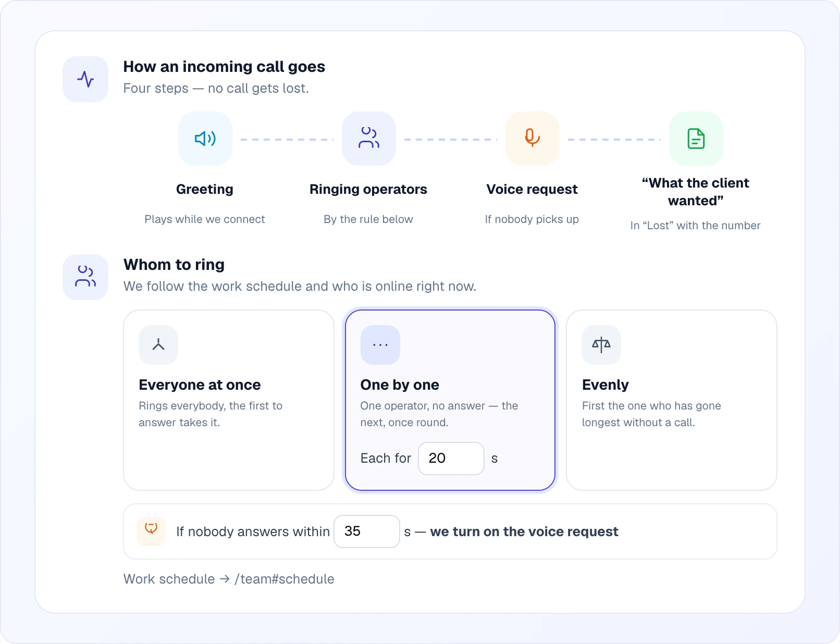The width and height of the screenshot is (840, 644).
Task: Click the Greeting speaker icon
Action: pos(205,139)
